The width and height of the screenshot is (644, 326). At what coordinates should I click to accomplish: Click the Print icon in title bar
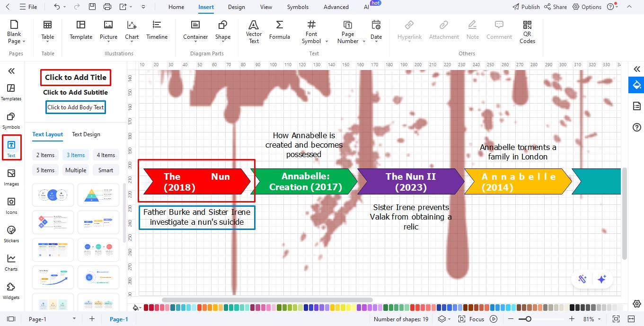coord(107,7)
